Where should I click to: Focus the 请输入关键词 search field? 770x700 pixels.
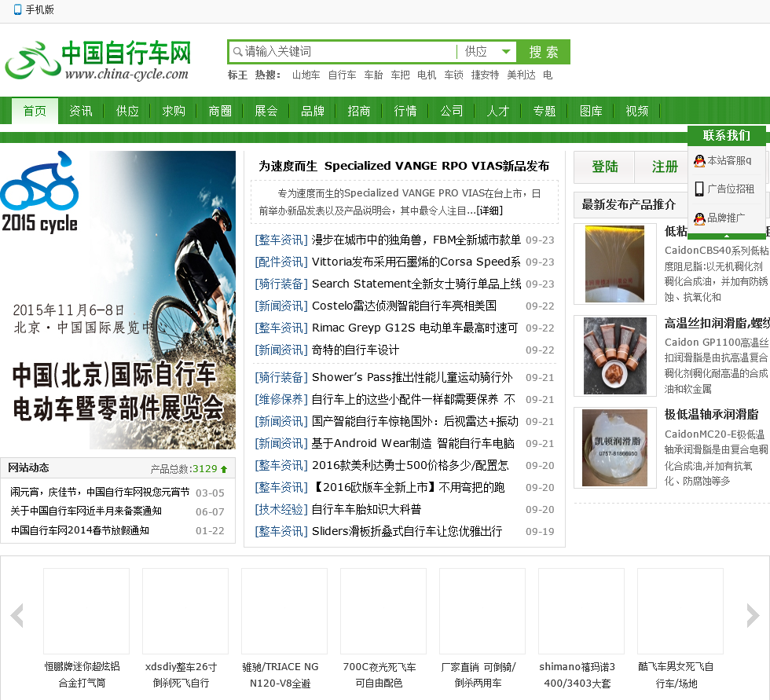tap(344, 52)
